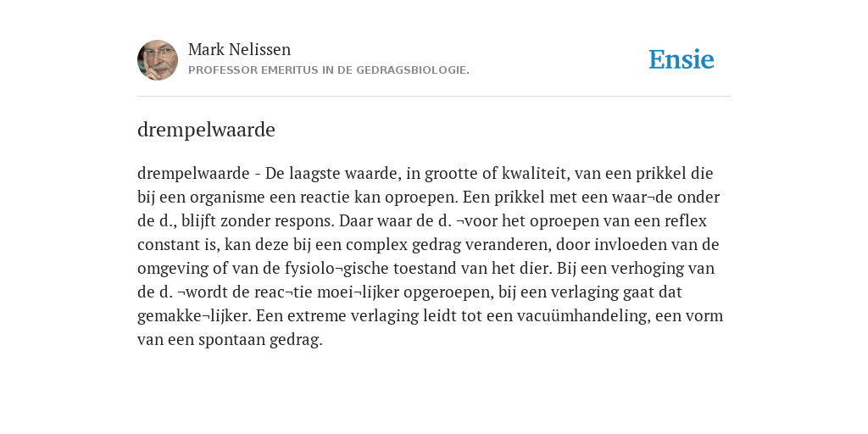Click Mark Nelissen's profile photo
The height and width of the screenshot is (434, 868).
[x=158, y=60]
